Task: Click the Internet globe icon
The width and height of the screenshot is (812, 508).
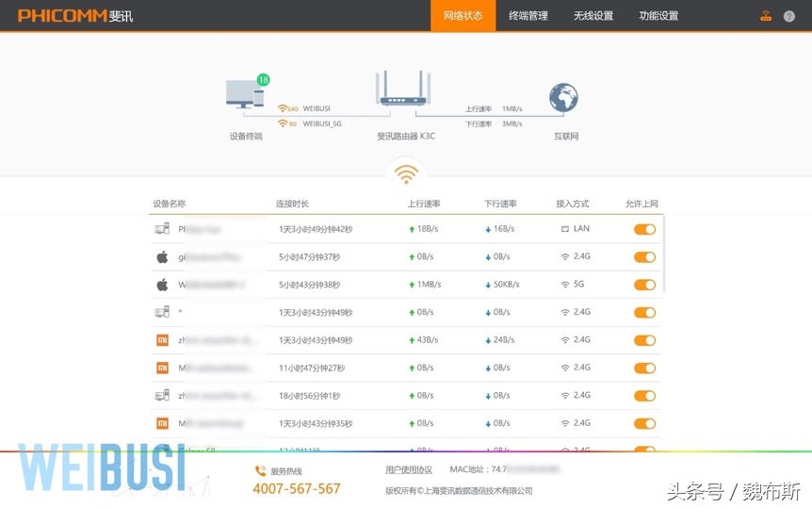Action: coord(563,97)
